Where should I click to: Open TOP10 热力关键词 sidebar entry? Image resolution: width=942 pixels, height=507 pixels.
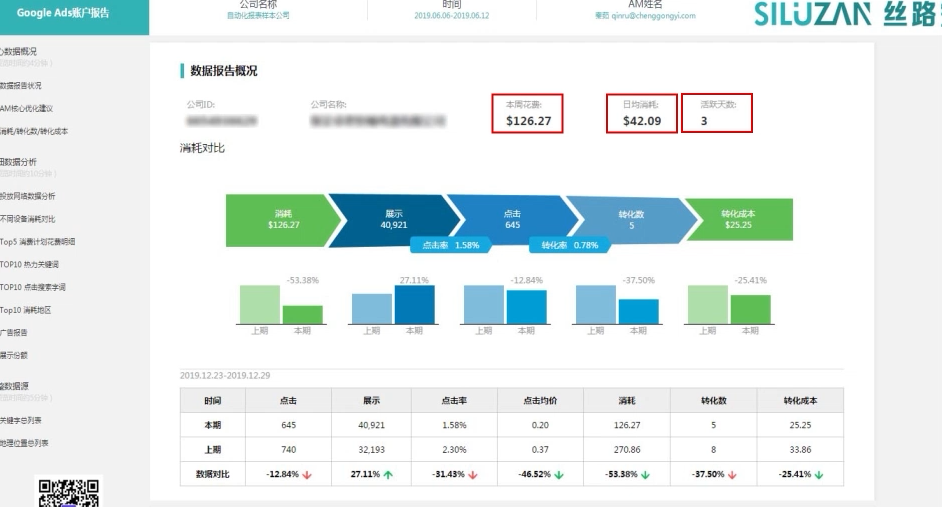[x=29, y=264]
